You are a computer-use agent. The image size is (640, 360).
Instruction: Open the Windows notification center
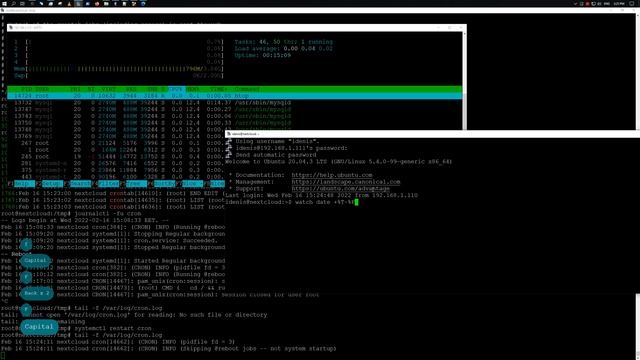pyautogui.click(x=632, y=3)
